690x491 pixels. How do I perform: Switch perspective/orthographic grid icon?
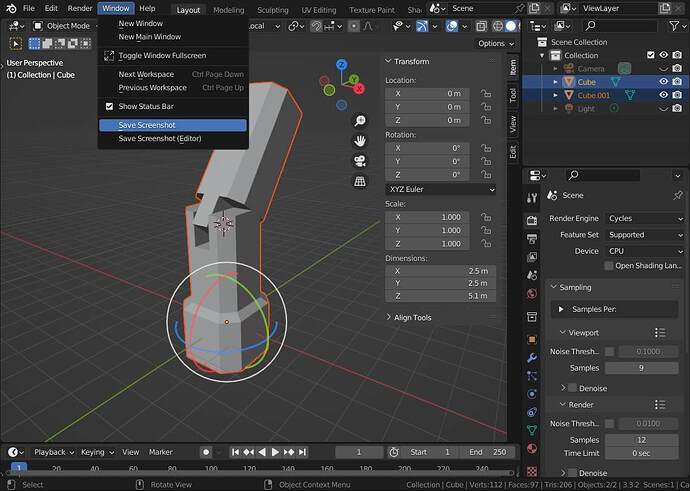[360, 181]
